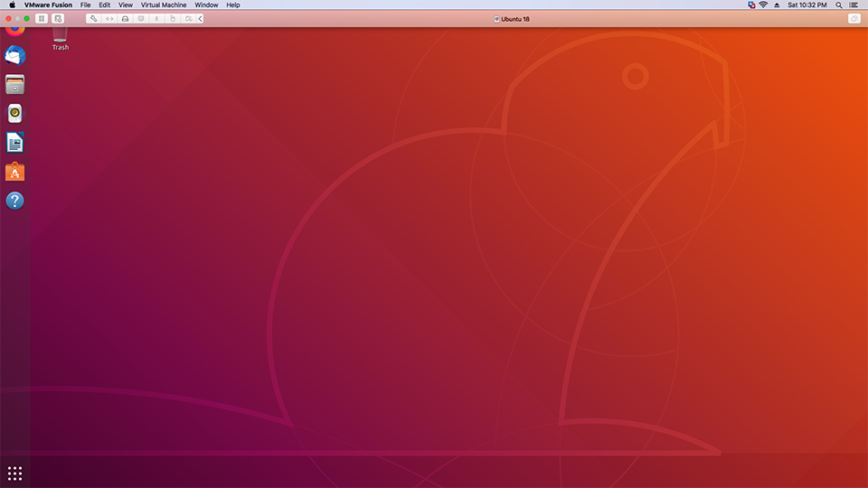Open virtual machine settings wrench icon
This screenshot has width=868, height=488.
[x=93, y=19]
